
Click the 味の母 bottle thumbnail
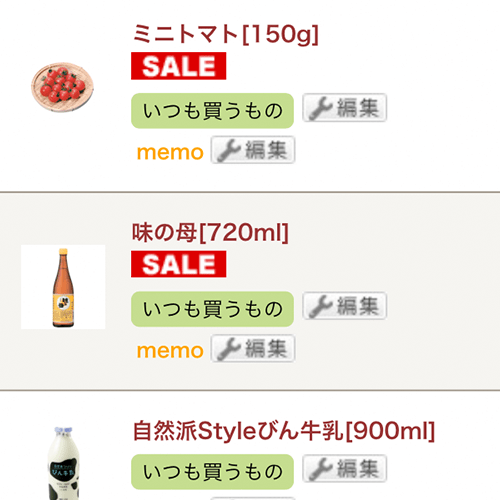(x=63, y=287)
